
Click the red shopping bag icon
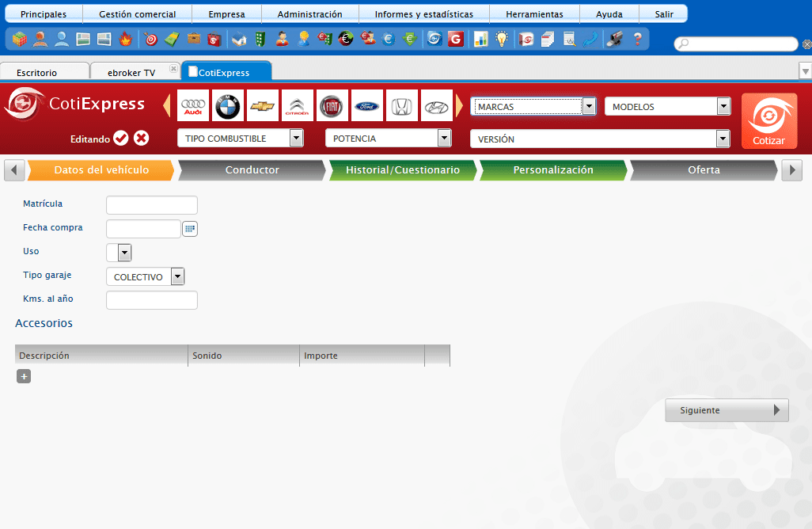tap(214, 39)
